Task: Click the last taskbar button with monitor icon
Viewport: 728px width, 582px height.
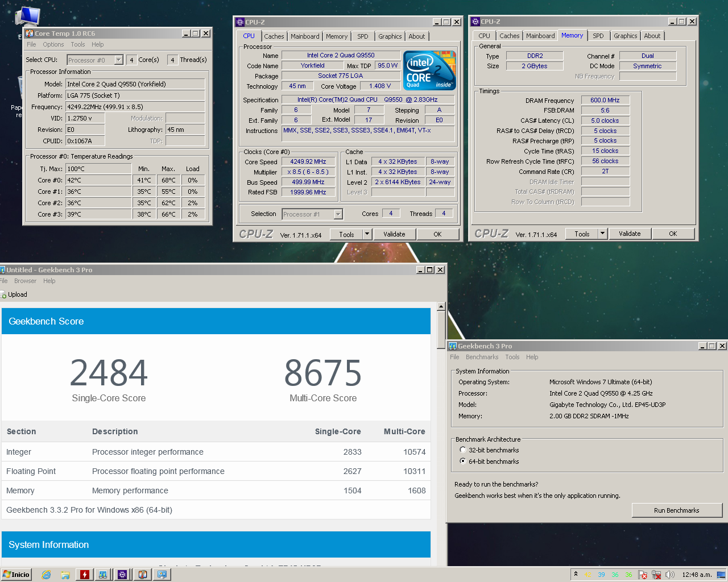Action: (x=162, y=575)
